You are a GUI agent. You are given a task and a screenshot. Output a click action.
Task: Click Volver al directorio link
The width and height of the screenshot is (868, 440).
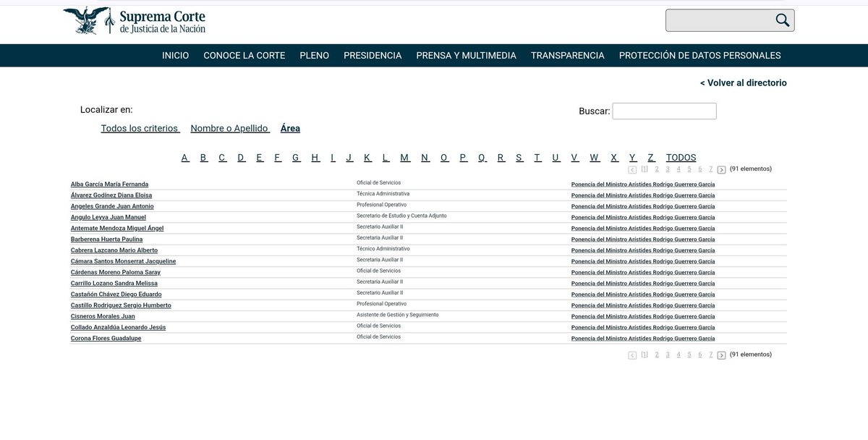point(744,83)
